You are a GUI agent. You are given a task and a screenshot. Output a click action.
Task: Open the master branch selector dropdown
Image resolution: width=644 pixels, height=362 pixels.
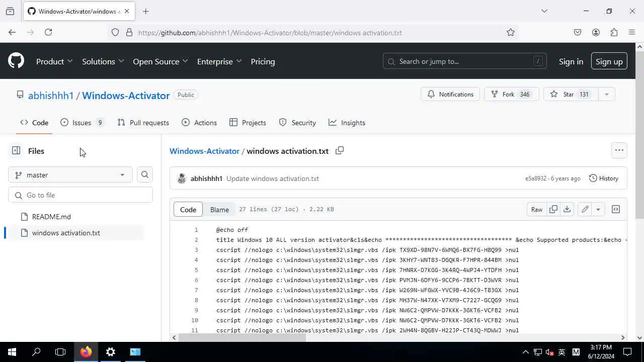pyautogui.click(x=70, y=174)
